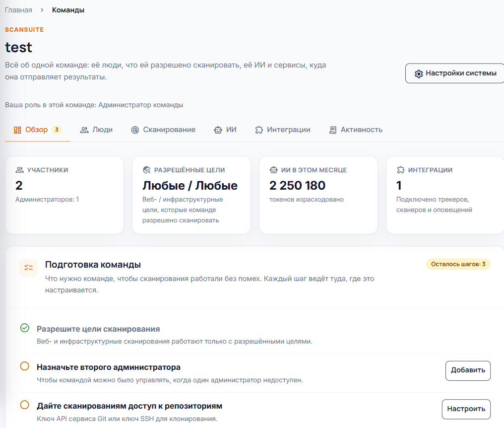Screen dimensions: 504x428
Task: Click the Администраторов: 1 text
Action: coord(47,200)
